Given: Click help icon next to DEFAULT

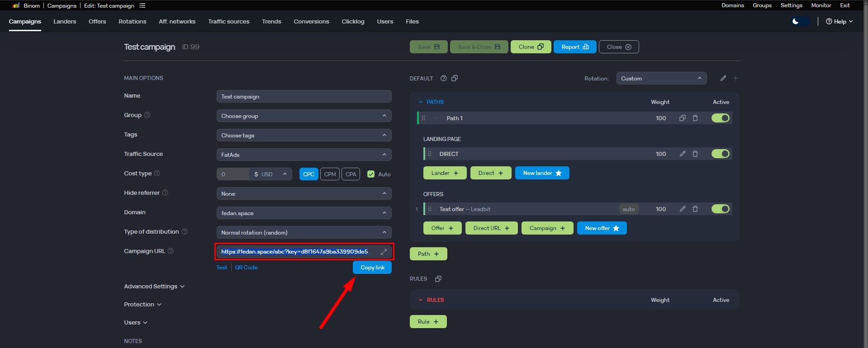Looking at the screenshot, I should point(444,78).
